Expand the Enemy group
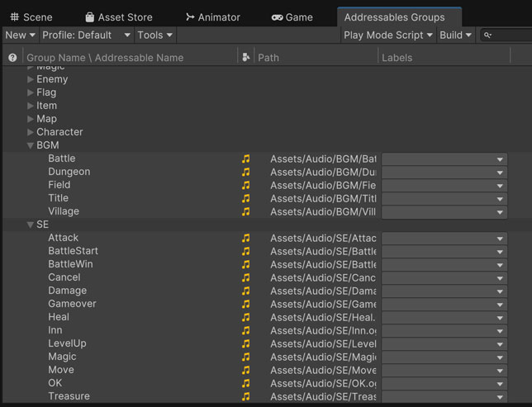This screenshot has height=407, width=532. click(x=31, y=79)
